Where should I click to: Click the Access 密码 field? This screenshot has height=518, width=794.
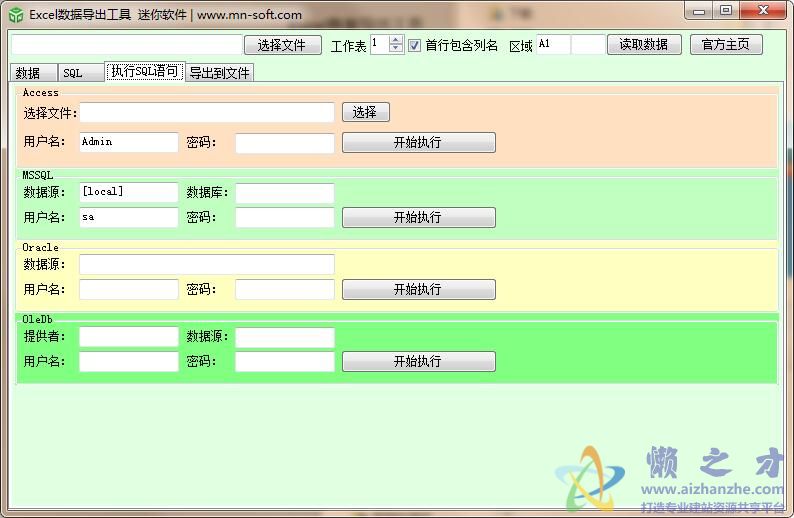285,143
